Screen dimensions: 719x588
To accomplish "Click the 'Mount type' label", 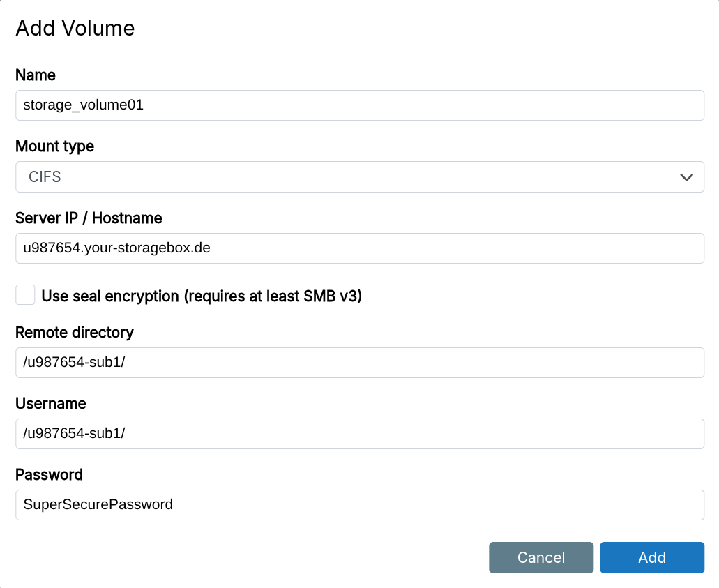I will tap(54, 146).
